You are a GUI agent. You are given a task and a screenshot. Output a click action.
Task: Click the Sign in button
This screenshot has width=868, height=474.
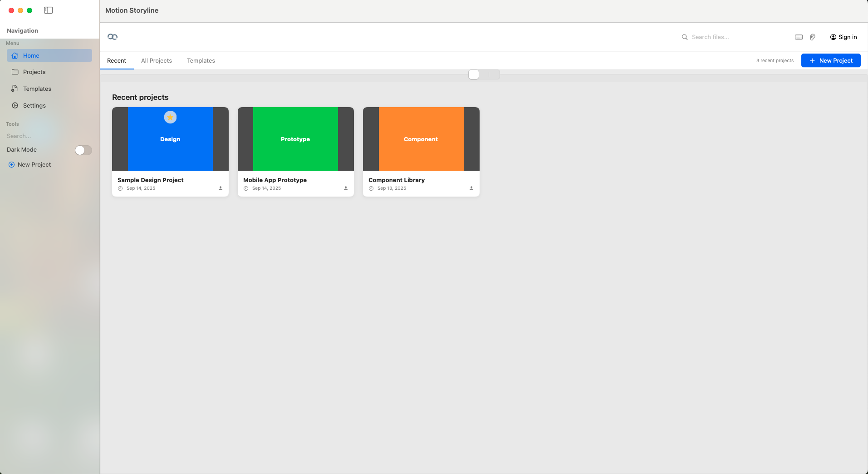843,37
